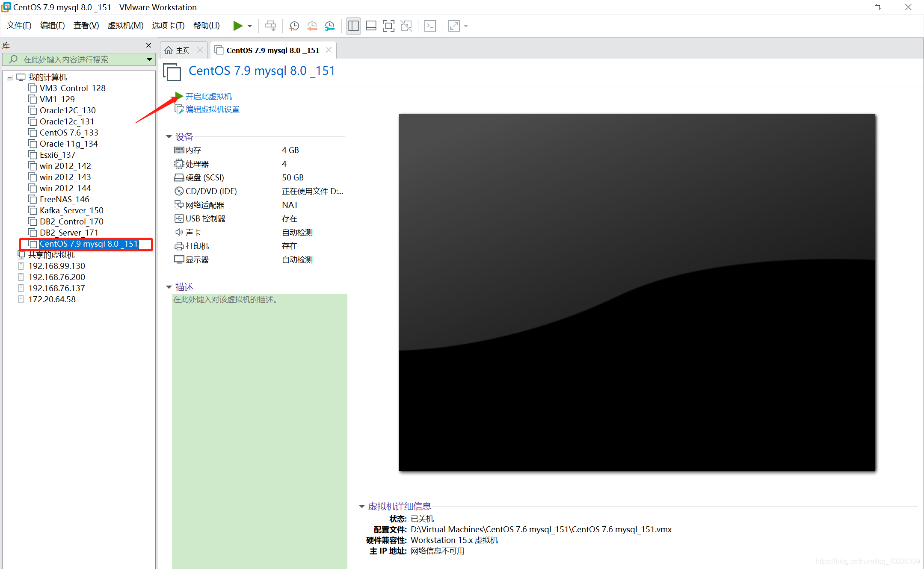The image size is (924, 569).
Task: Click Send Ctrl+Alt+Del toolbar icon
Action: (x=270, y=26)
